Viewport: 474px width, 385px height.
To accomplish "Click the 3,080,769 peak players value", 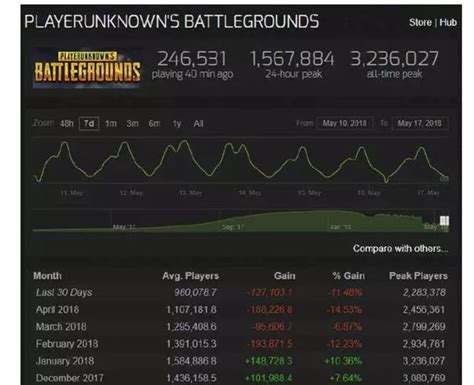I will coord(424,378).
